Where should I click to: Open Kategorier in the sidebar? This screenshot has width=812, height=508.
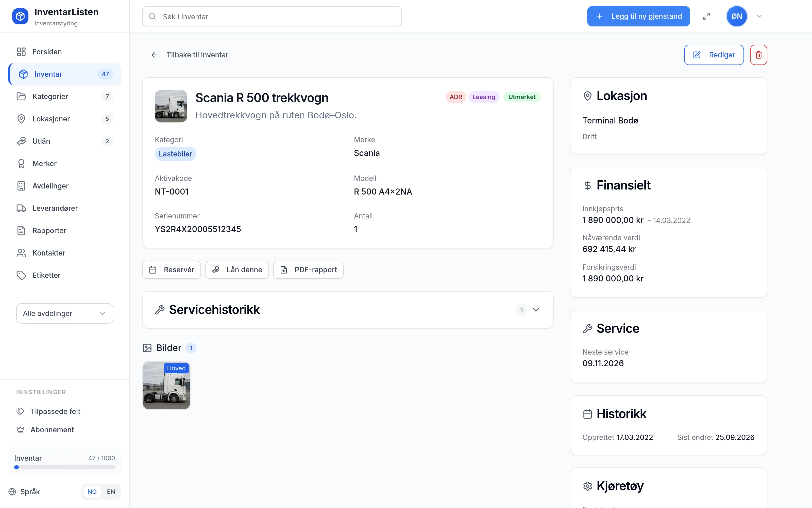[64, 97]
